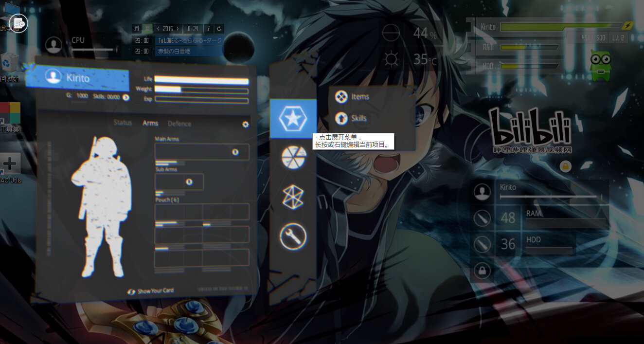Click the Main Arms equipment slot
This screenshot has height=344, width=644.
[202, 152]
